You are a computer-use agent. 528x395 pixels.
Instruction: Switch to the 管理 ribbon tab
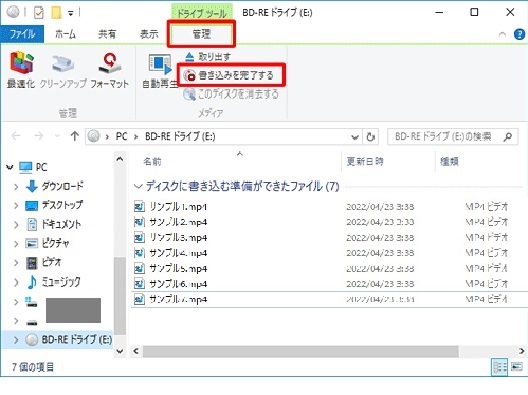[201, 34]
